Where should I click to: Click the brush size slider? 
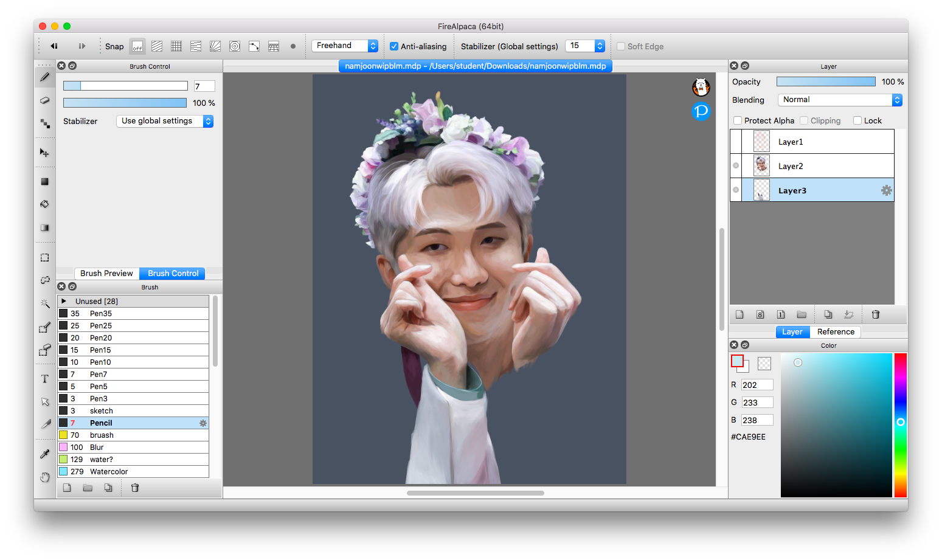click(x=125, y=86)
